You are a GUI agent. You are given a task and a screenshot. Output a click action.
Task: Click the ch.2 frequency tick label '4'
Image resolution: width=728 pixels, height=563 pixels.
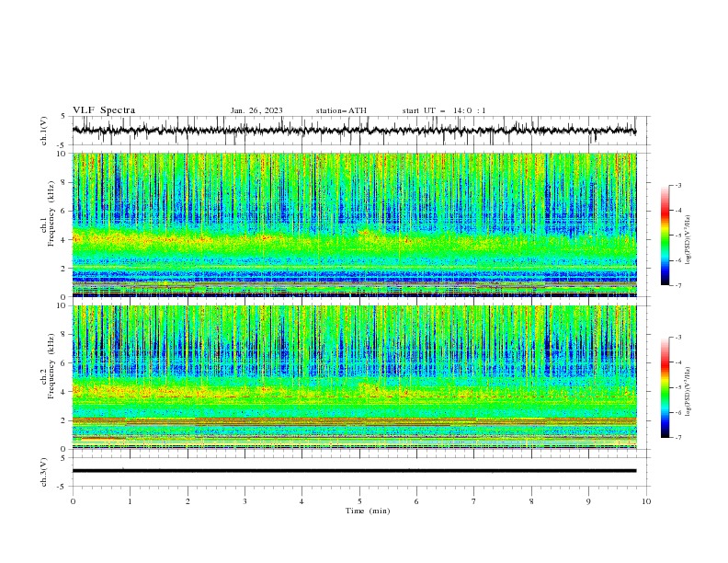[x=64, y=392]
